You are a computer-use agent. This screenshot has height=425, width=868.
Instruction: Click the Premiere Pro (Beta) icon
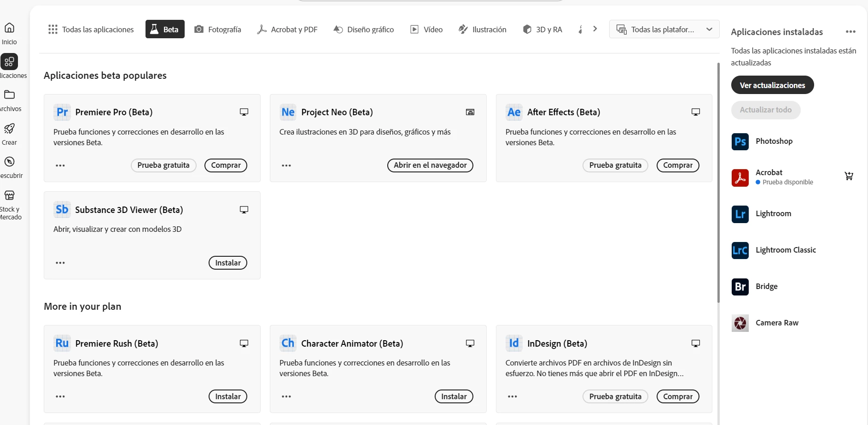point(62,112)
